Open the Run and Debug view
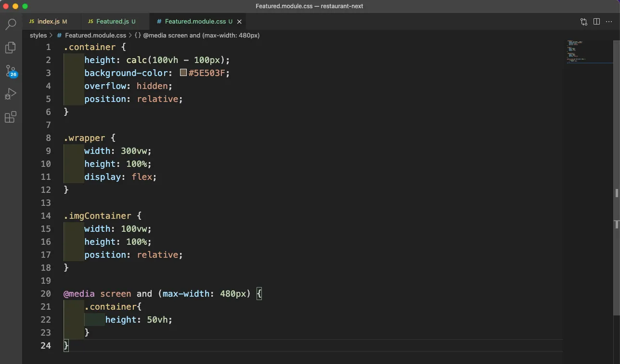 pyautogui.click(x=11, y=94)
